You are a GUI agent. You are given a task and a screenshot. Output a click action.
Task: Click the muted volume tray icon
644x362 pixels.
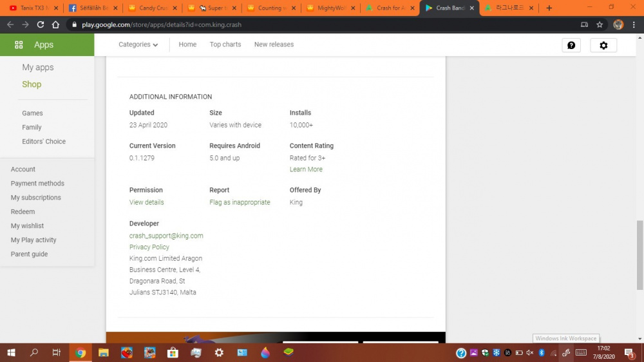point(530,352)
